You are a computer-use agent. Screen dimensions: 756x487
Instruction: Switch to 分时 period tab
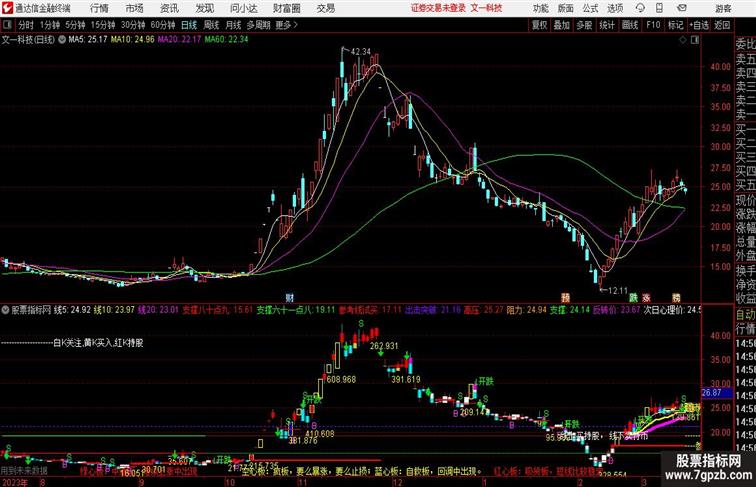tap(26, 25)
